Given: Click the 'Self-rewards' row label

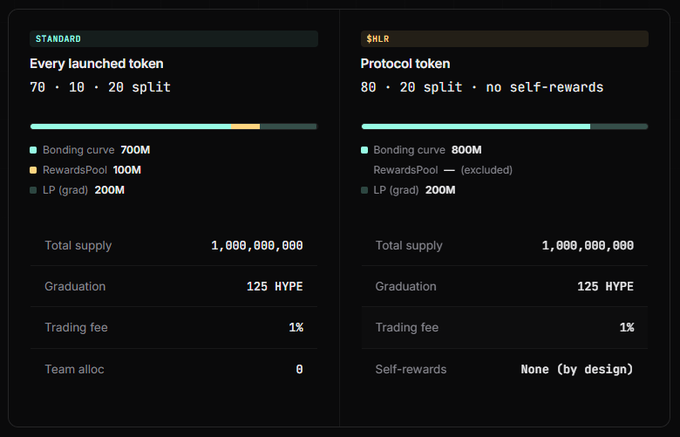Looking at the screenshot, I should [411, 369].
